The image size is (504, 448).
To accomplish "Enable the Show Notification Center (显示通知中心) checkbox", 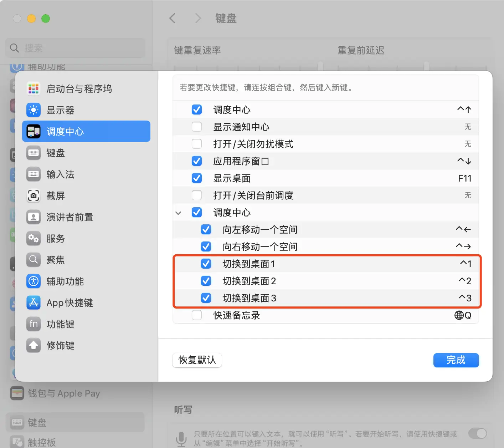I will (x=197, y=127).
